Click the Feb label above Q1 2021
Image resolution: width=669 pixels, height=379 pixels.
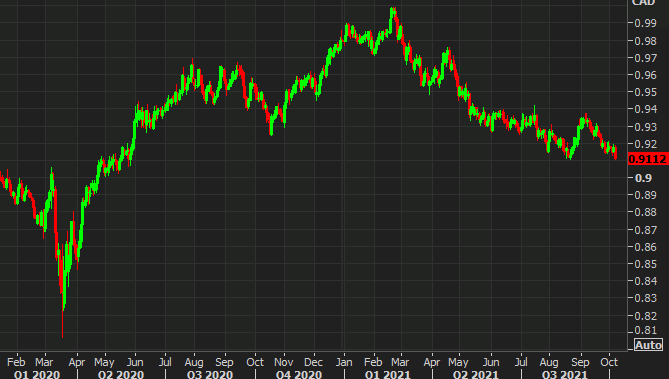pos(373,362)
